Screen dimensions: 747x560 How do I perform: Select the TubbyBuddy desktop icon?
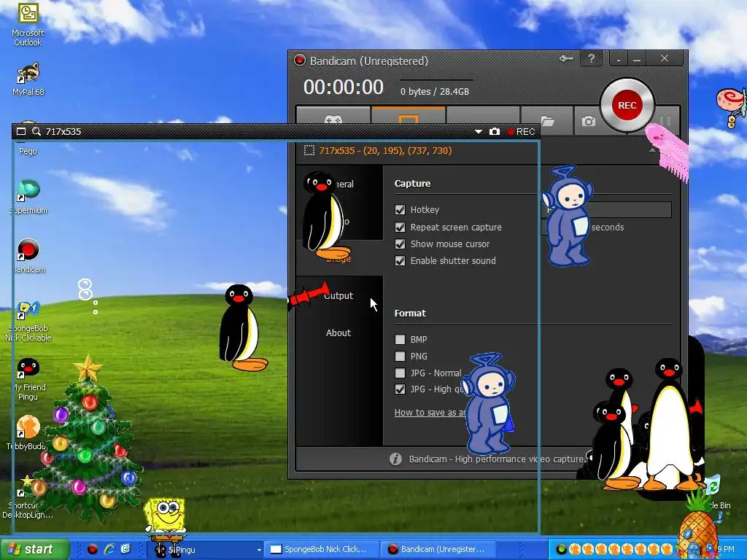[x=28, y=432]
